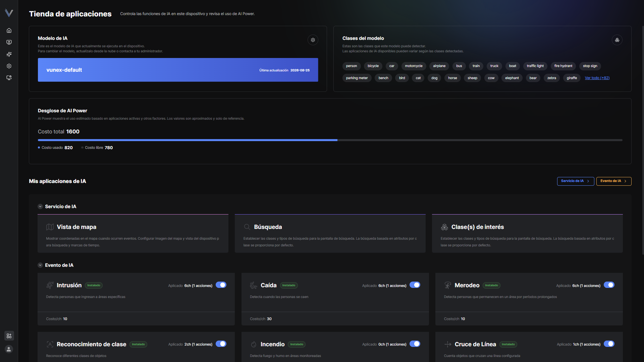Select the app store grid sidebar icon

pyautogui.click(x=9, y=336)
